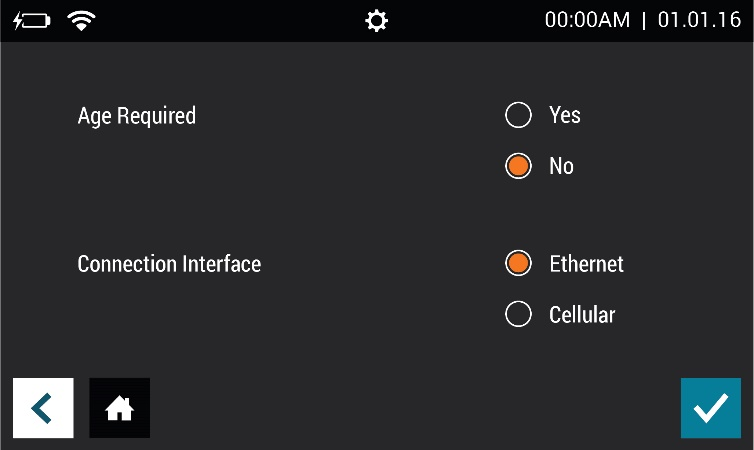Confirm settings with the checkmark button
The height and width of the screenshot is (450, 754).
710,408
